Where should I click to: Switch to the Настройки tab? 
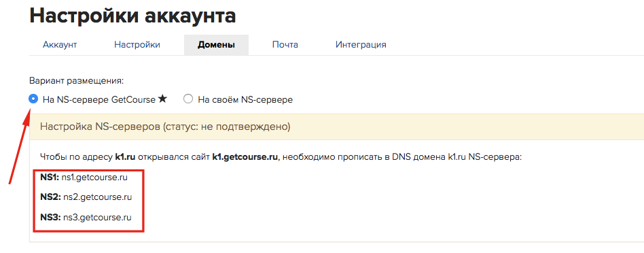[137, 44]
